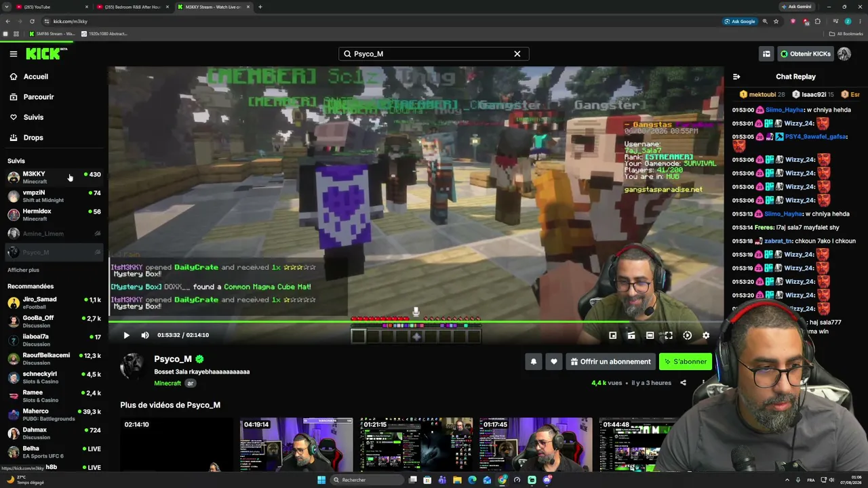The image size is (868, 488).
Task: Open the Windows Start menu
Action: (x=321, y=480)
